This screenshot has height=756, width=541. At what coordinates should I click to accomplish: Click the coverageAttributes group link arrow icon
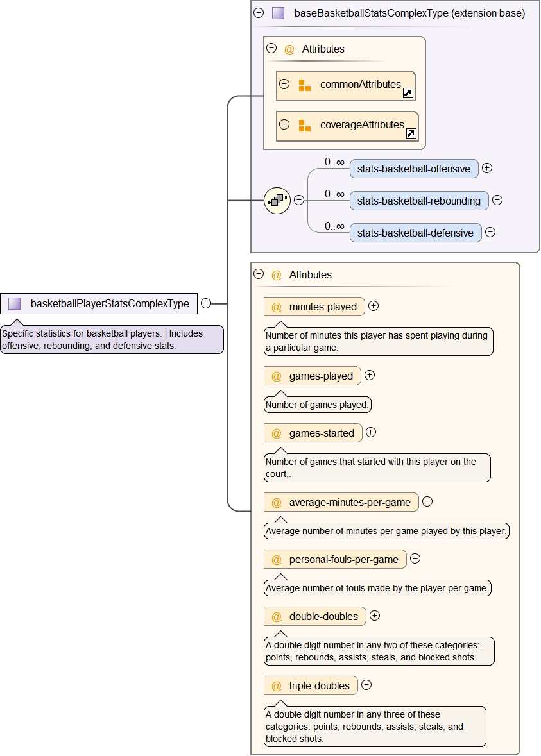(411, 134)
